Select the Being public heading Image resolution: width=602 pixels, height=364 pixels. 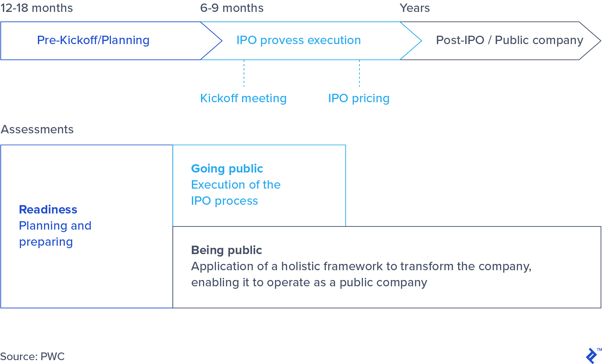(x=226, y=250)
